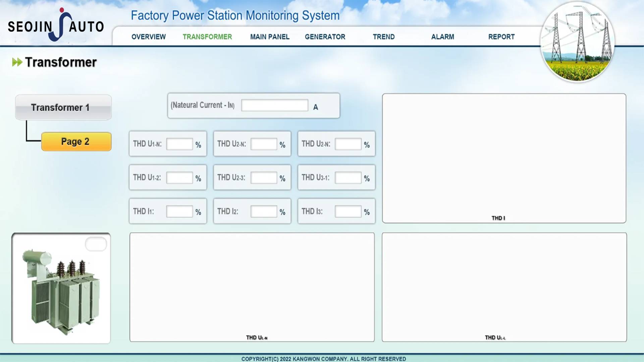Viewport: 644px width, 362px height.
Task: Click the green double-arrow Transformer icon
Action: (x=17, y=62)
